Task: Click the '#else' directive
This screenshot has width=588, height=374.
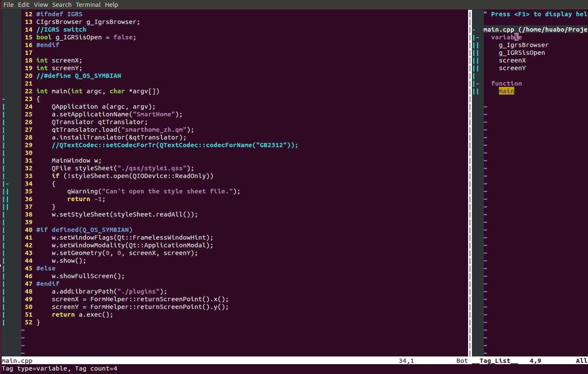Action: (46, 268)
